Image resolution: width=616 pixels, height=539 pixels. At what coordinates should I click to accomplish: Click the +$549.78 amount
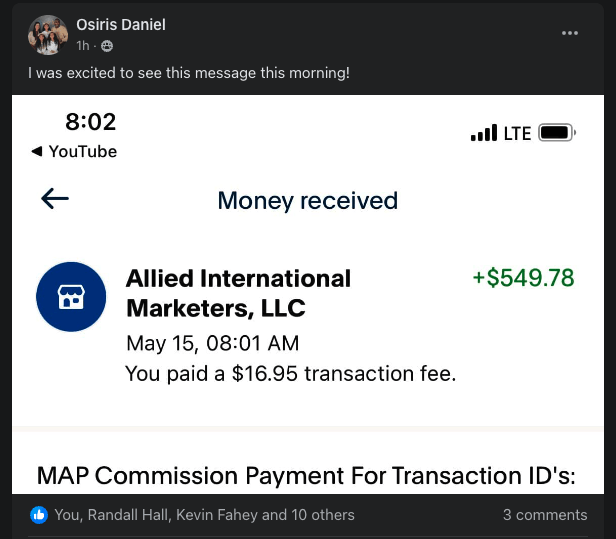pos(523,278)
